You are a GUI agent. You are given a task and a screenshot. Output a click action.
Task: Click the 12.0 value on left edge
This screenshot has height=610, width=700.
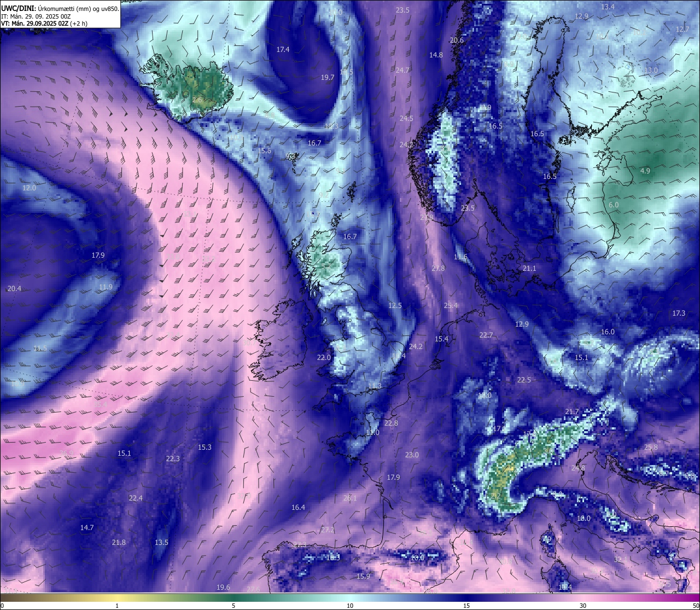click(29, 188)
